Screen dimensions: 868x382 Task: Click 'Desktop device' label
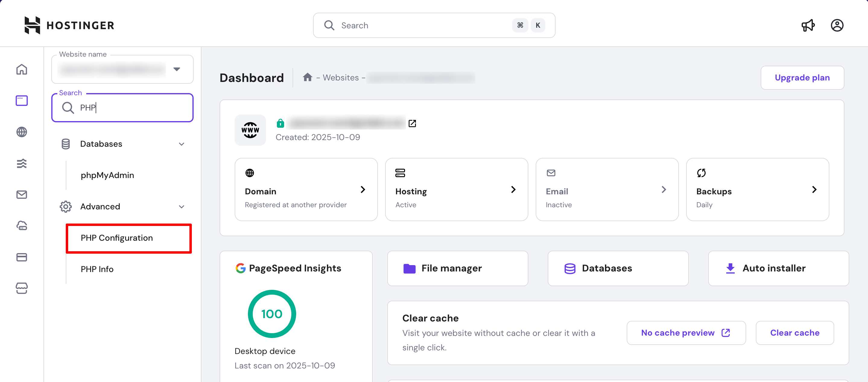coord(265,351)
